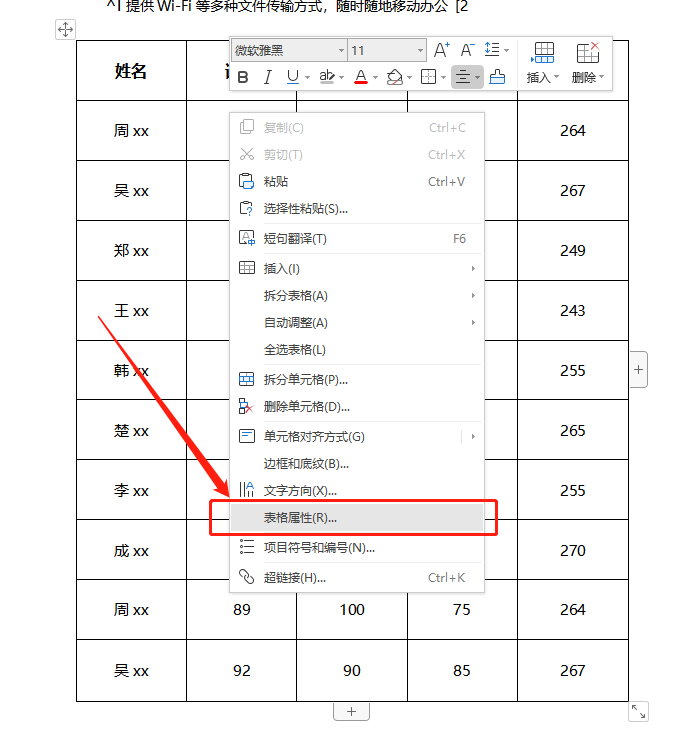Click the text direction icon
This screenshot has width=680, height=749.
coord(246,489)
